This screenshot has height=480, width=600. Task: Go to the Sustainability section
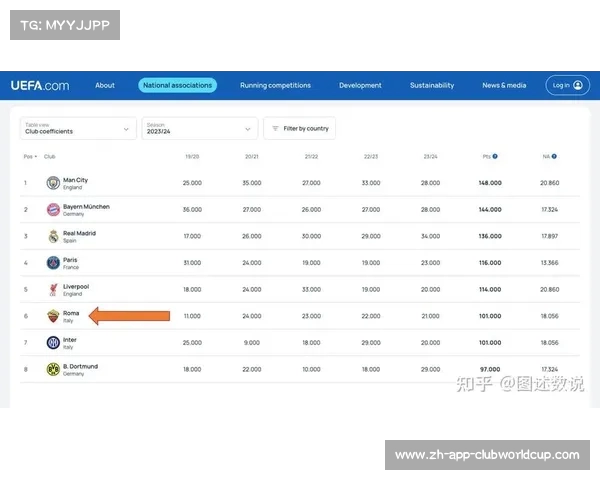431,85
